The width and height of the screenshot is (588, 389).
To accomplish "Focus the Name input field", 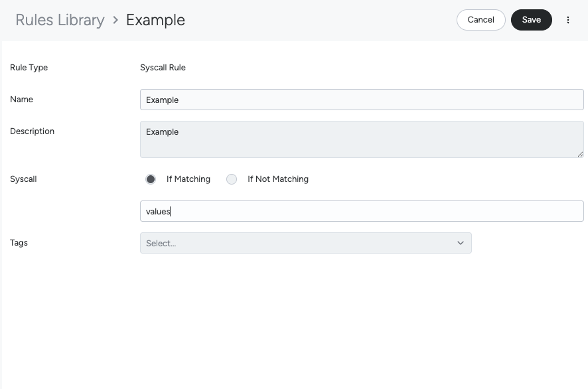I will [x=362, y=100].
